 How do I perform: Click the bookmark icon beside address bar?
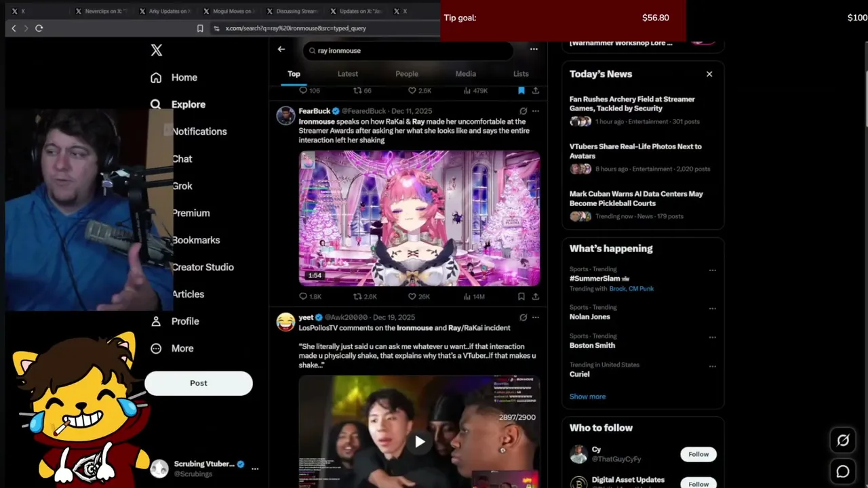200,28
